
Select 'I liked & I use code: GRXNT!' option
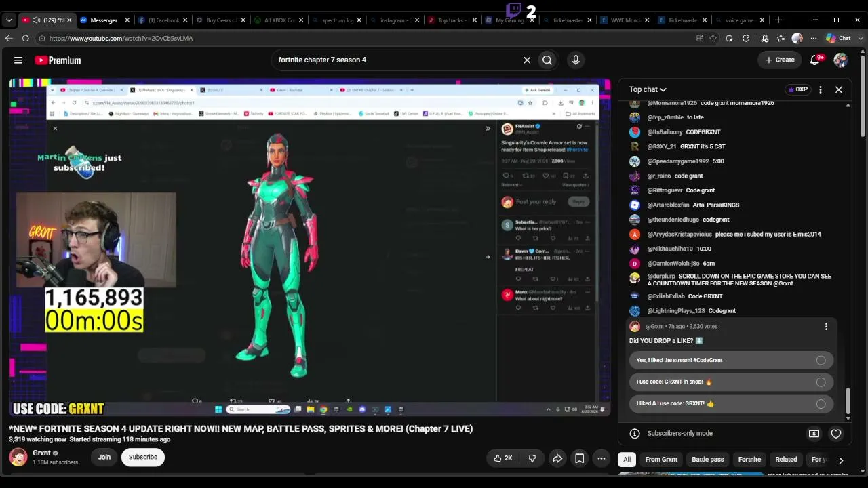(731, 403)
